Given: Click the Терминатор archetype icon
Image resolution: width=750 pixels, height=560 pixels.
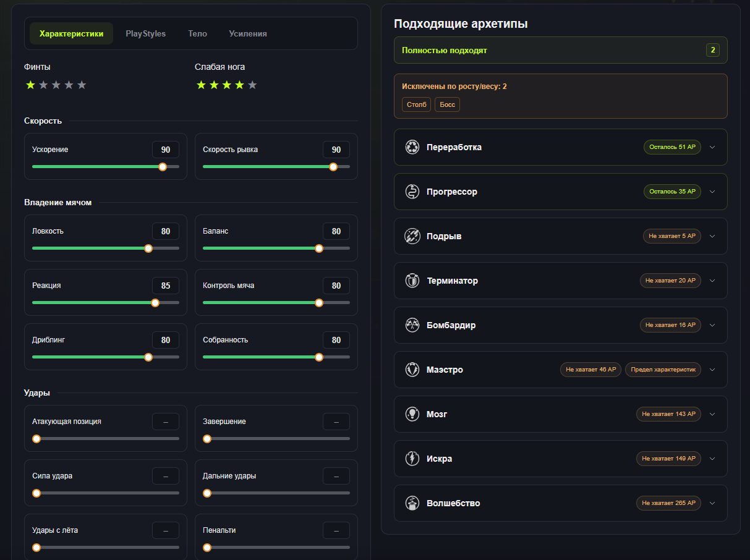Looking at the screenshot, I should point(412,281).
